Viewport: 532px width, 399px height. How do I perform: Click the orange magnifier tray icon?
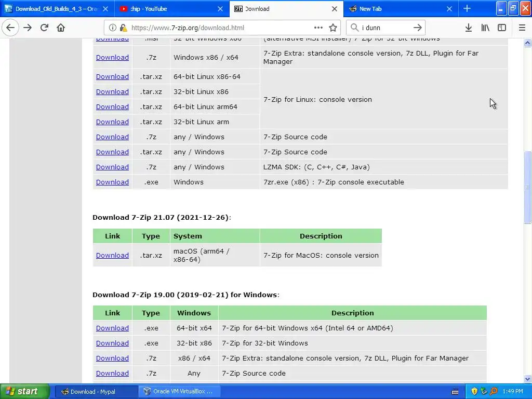tap(494, 392)
